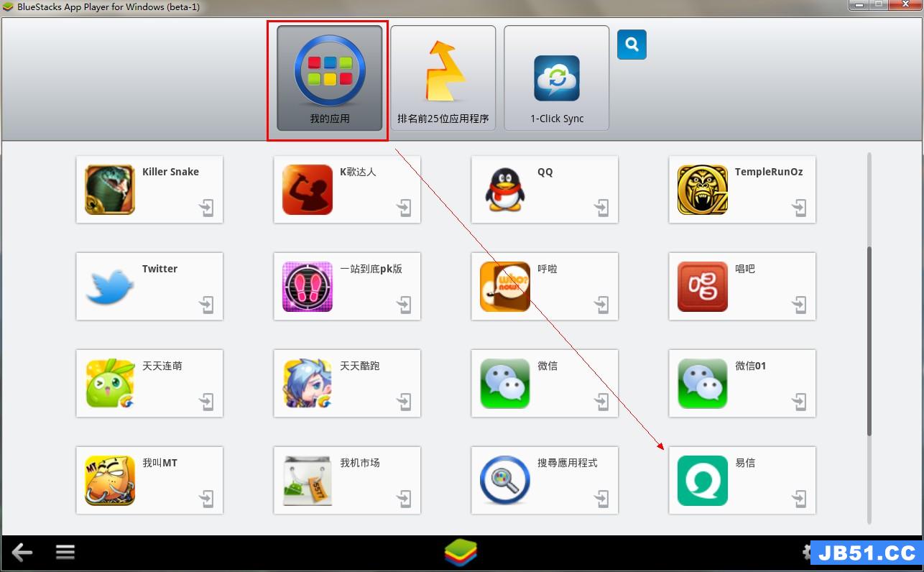
Task: Launch the 易信 app icon
Action: pyautogui.click(x=703, y=481)
